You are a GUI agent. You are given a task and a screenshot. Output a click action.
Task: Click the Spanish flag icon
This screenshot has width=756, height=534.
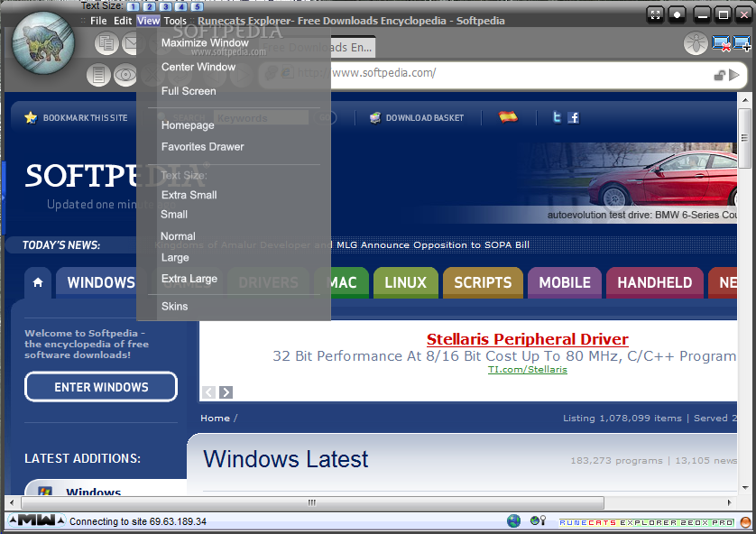point(508,116)
